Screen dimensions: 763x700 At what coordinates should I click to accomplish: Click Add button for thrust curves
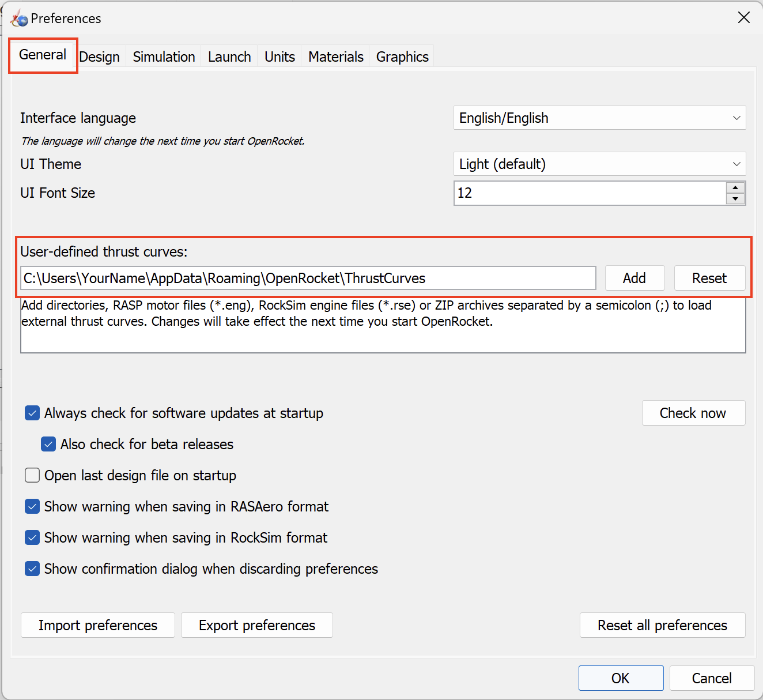[634, 279]
